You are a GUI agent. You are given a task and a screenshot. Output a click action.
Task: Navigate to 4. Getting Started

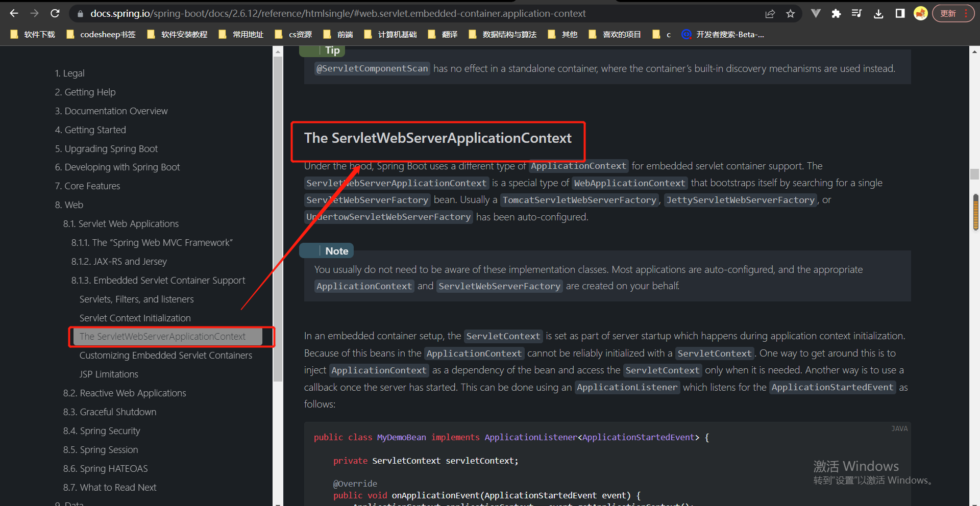tap(90, 130)
